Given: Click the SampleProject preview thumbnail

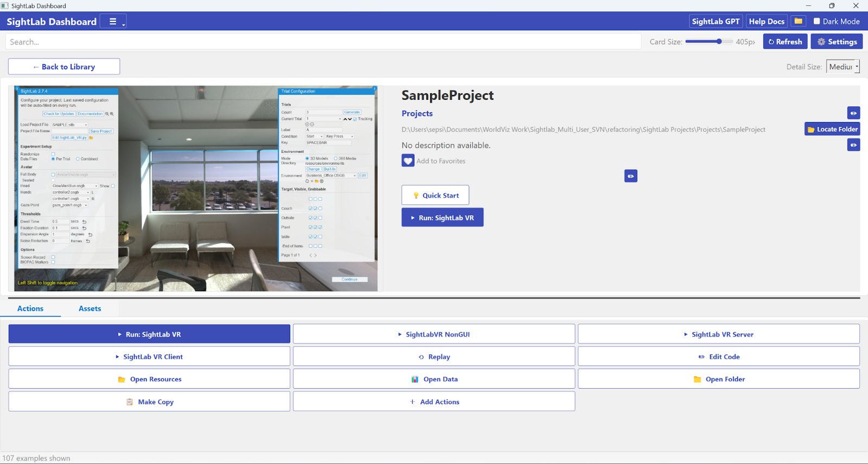Looking at the screenshot, I should 196,188.
